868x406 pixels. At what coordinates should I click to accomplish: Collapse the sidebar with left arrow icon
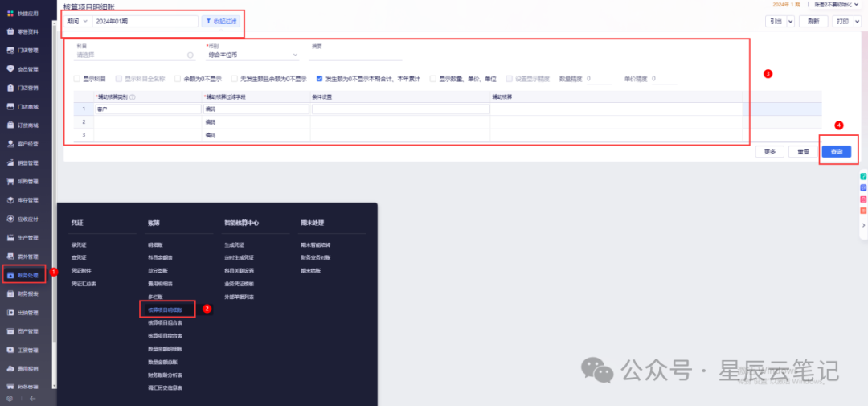click(x=33, y=398)
